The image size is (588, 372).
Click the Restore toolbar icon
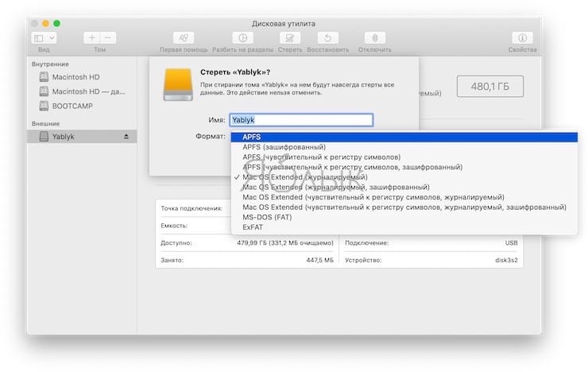[x=327, y=38]
